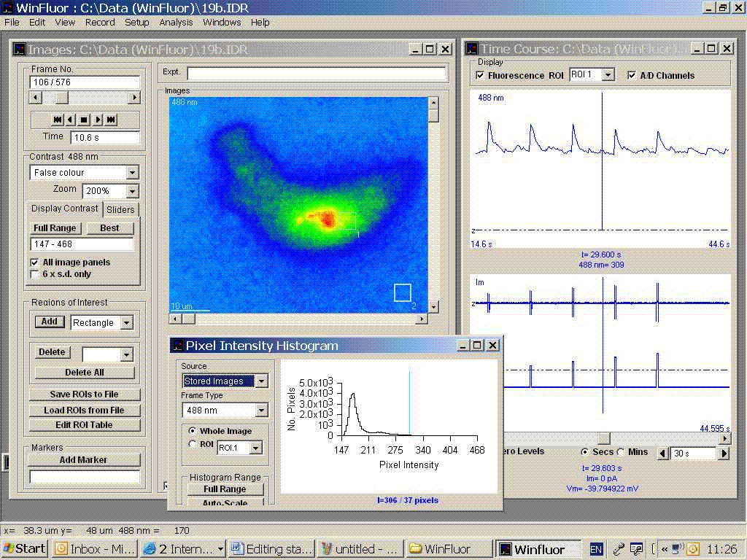Screen dimensions: 747x560
Task: Click the Expt. text input field
Action: click(316, 74)
